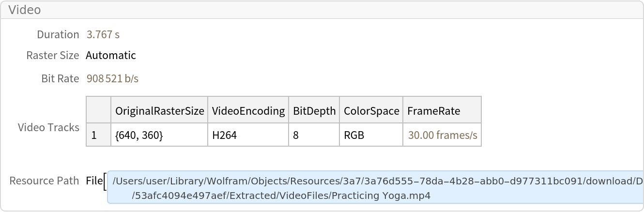Viewport: 644px width, 212px height.
Task: Click the Resource Path label
Action: coord(44,181)
